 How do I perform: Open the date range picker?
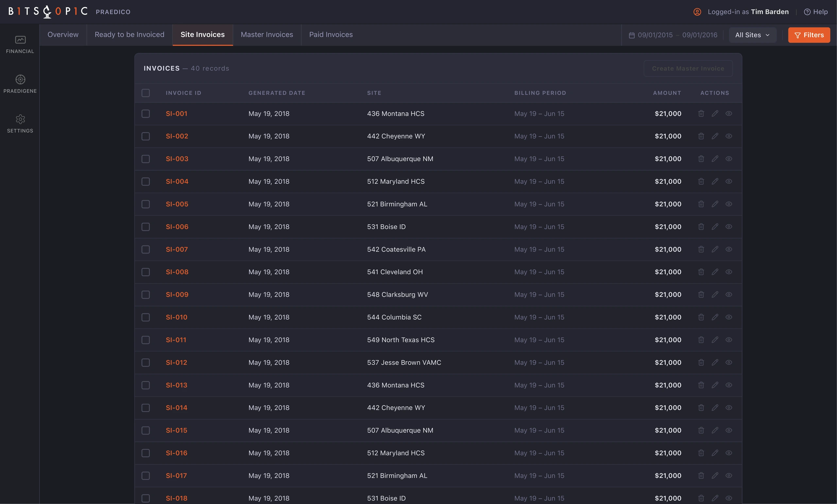[x=673, y=35]
